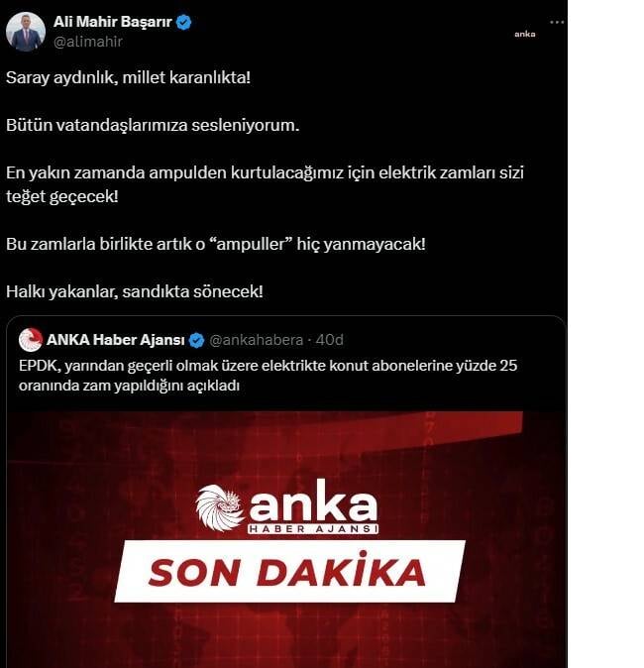
Task: Click the ANKA Haber Ajansı account name
Action: (x=116, y=340)
